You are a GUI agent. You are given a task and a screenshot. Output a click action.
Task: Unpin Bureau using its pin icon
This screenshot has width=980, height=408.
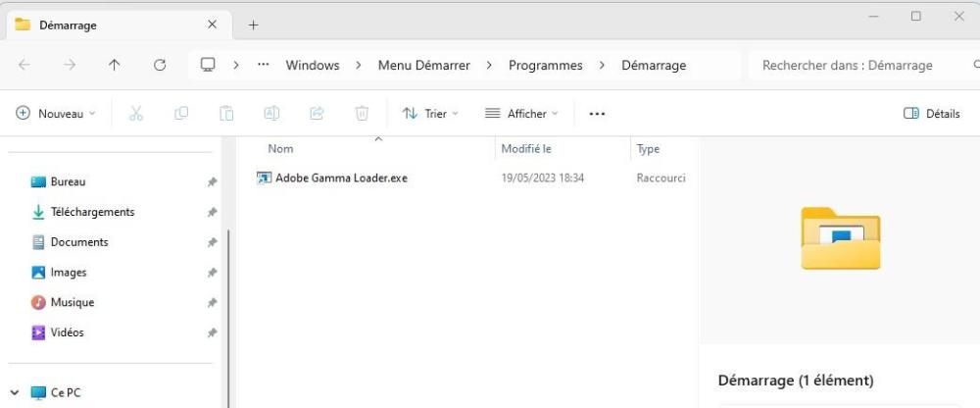click(213, 182)
